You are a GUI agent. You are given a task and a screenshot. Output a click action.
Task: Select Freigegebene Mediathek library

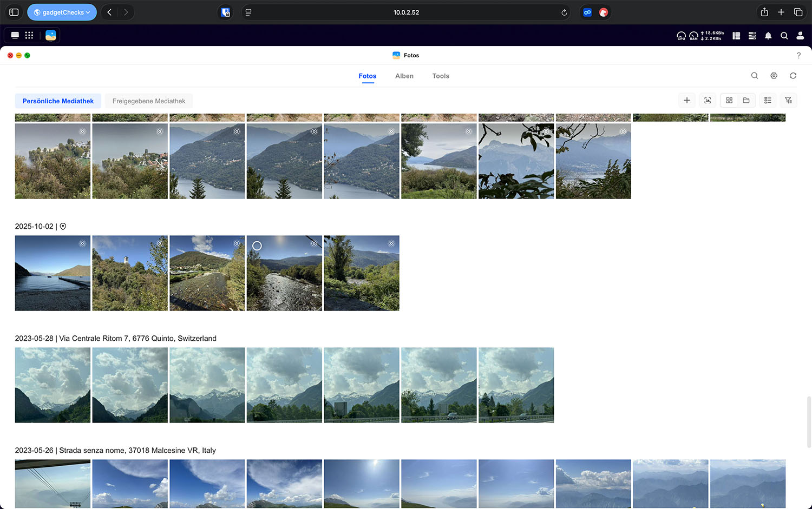coord(149,101)
